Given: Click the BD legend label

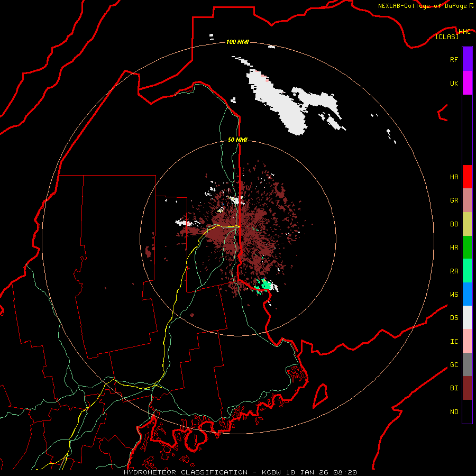Looking at the screenshot, I should [x=454, y=224].
